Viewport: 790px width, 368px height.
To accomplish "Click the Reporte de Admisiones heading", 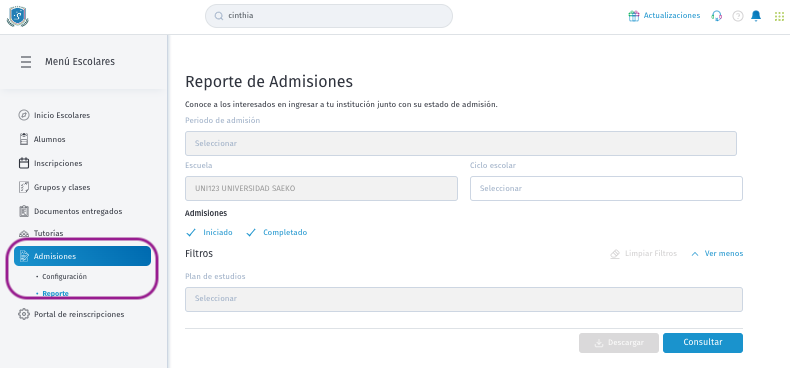I will pyautogui.click(x=269, y=82).
